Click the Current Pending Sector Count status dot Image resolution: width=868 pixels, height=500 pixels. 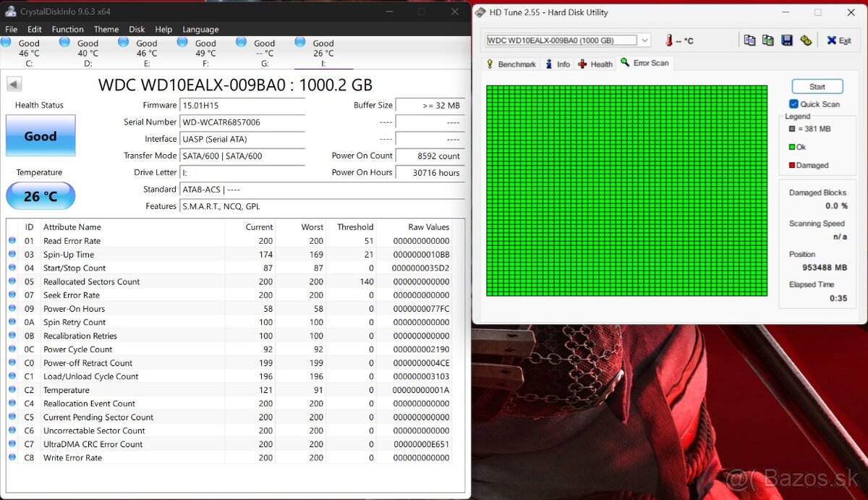click(x=12, y=418)
